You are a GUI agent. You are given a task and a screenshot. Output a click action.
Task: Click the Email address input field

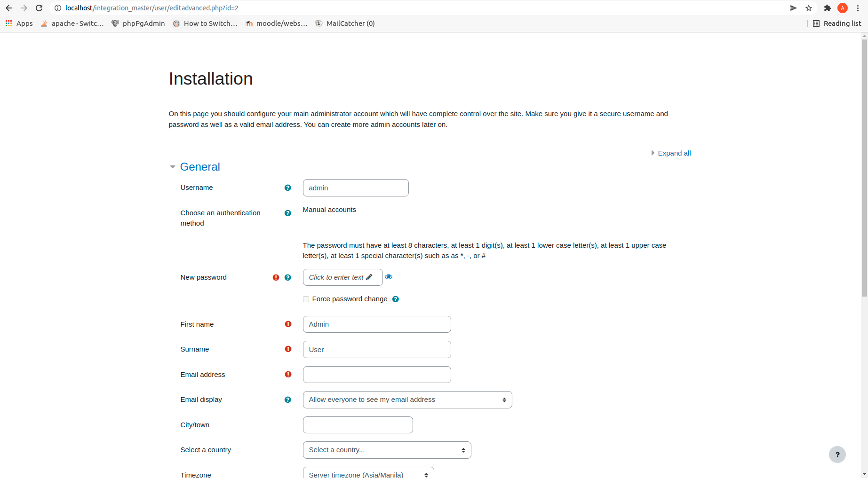pyautogui.click(x=377, y=375)
